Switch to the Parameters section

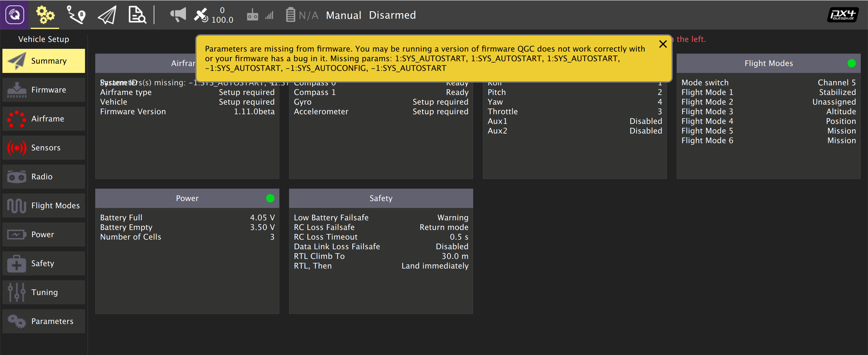(x=43, y=321)
